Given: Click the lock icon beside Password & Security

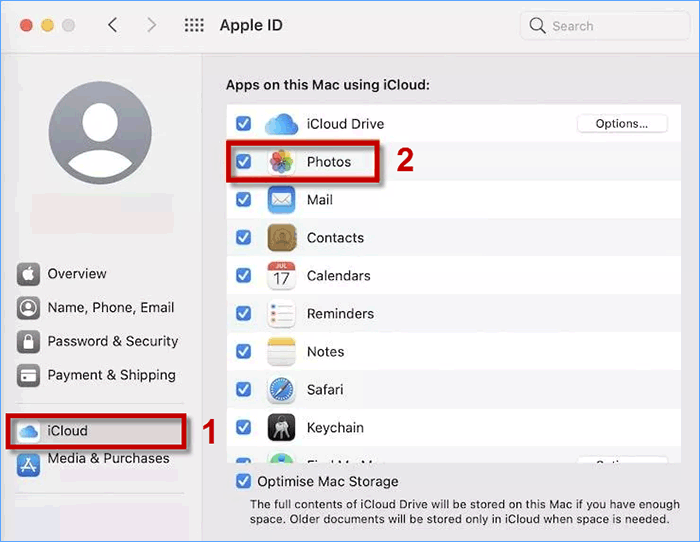Looking at the screenshot, I should 29,342.
